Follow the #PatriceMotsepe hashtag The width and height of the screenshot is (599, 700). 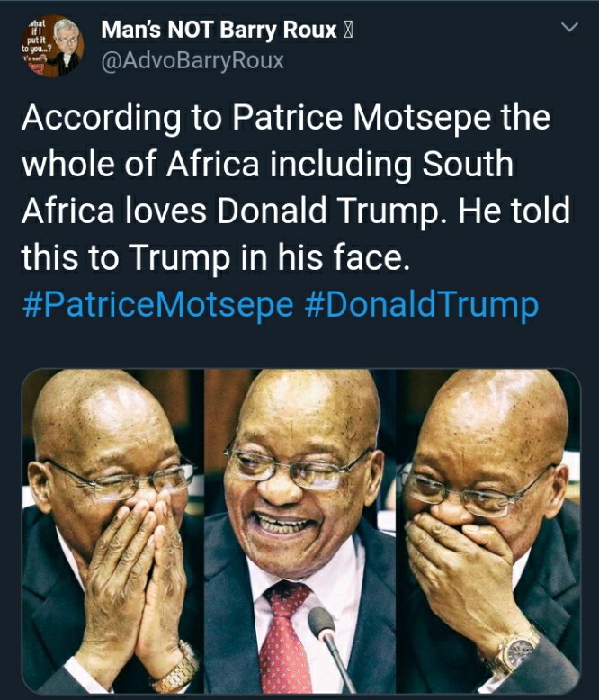[x=157, y=305]
